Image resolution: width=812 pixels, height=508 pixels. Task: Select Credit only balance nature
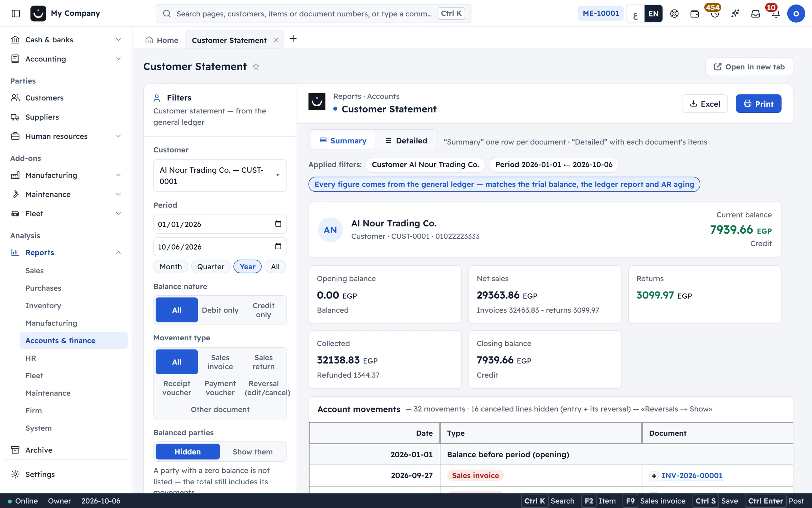click(x=264, y=310)
